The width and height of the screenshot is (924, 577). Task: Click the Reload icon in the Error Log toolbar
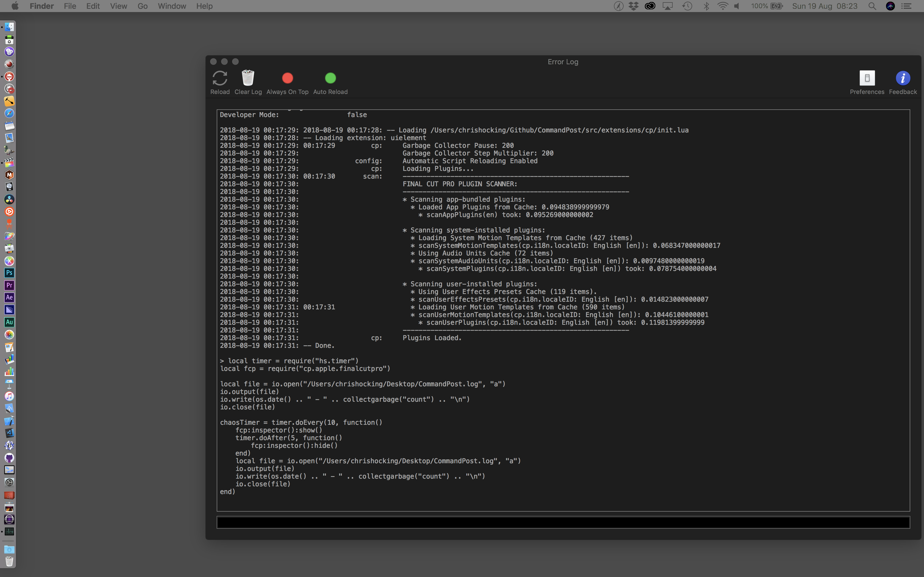[220, 78]
